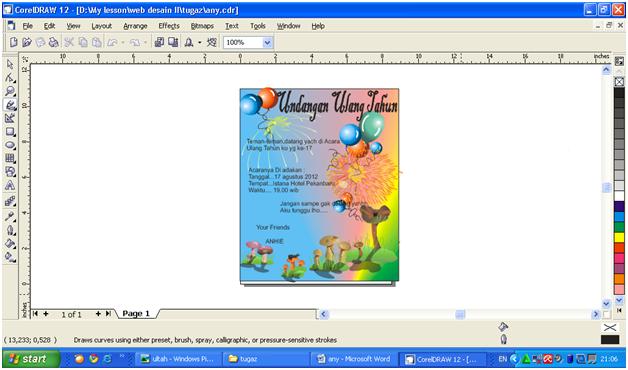Open the Outline tool flyout
Image resolution: width=628 pixels, height=370 pixels.
(10, 230)
